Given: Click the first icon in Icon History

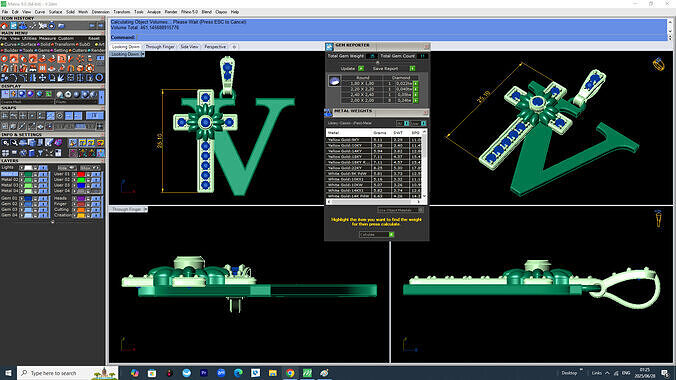Looking at the screenshot, I should (5, 26).
